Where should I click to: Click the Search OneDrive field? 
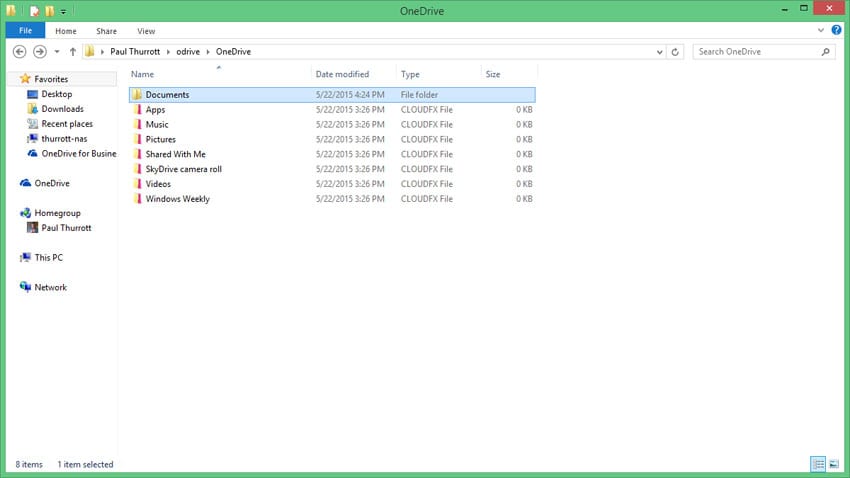point(763,51)
